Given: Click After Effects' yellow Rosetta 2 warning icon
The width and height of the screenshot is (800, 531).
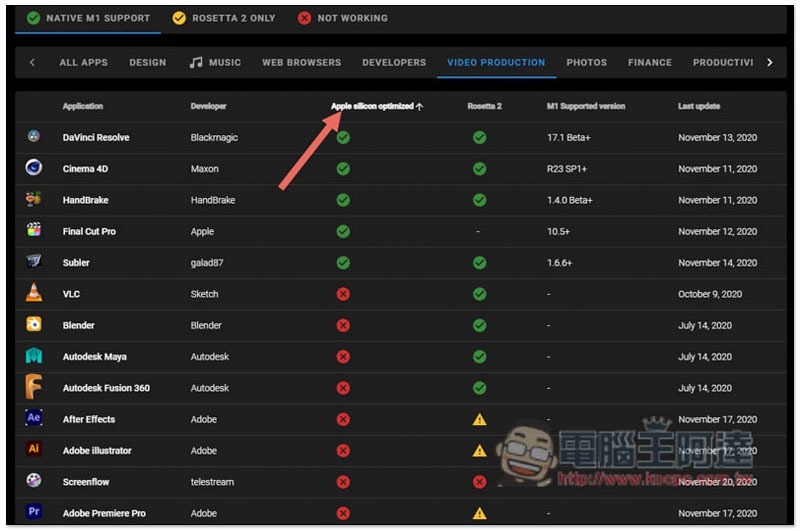Looking at the screenshot, I should coord(479,419).
